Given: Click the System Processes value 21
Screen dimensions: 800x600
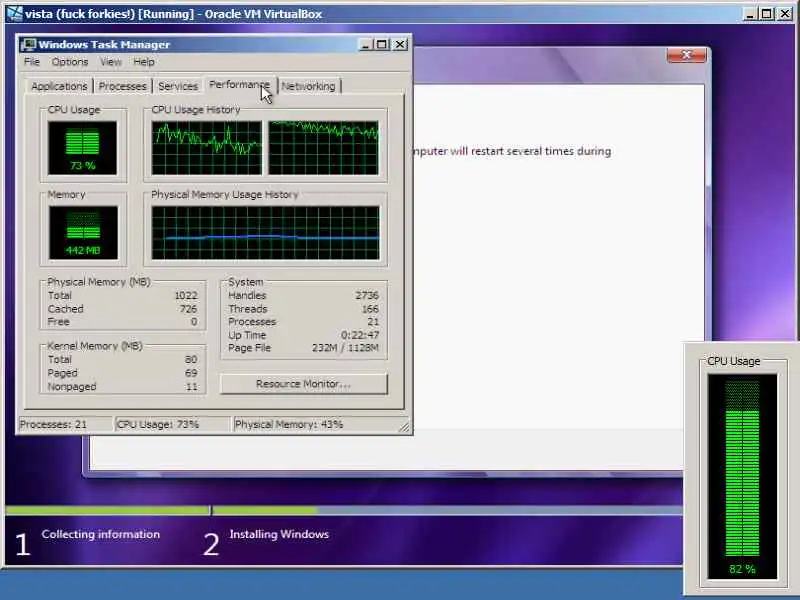Looking at the screenshot, I should [x=373, y=322].
